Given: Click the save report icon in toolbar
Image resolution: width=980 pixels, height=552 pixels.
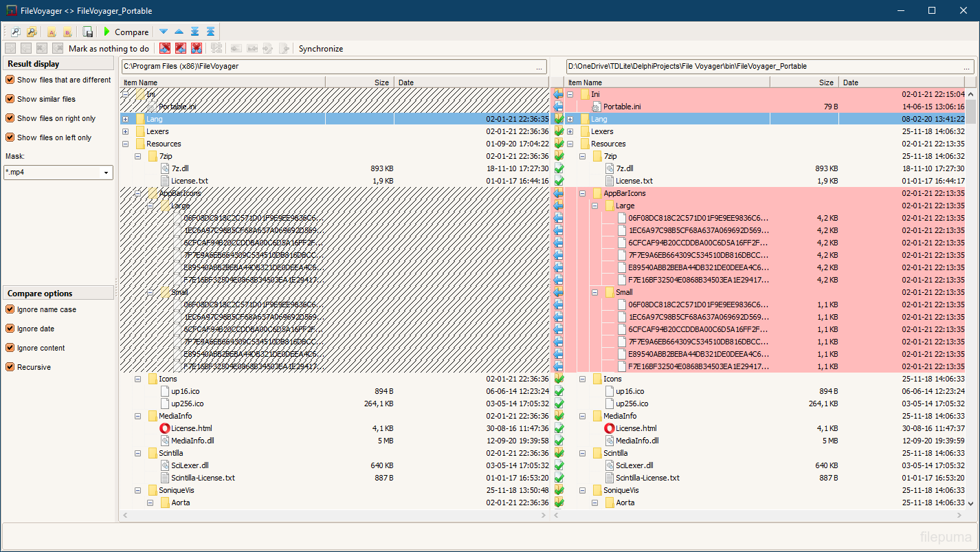Looking at the screenshot, I should 87,32.
